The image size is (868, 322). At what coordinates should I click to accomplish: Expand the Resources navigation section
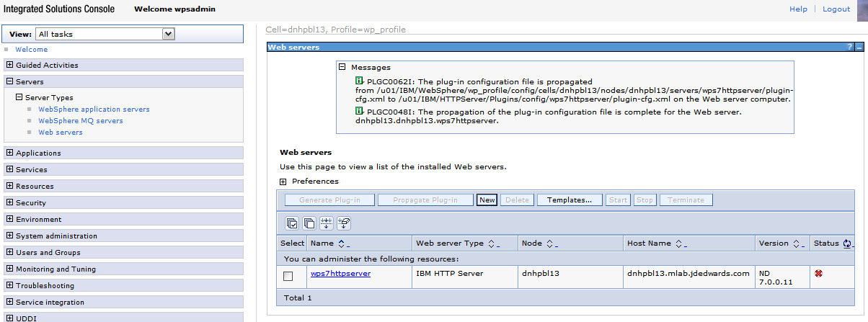9,186
